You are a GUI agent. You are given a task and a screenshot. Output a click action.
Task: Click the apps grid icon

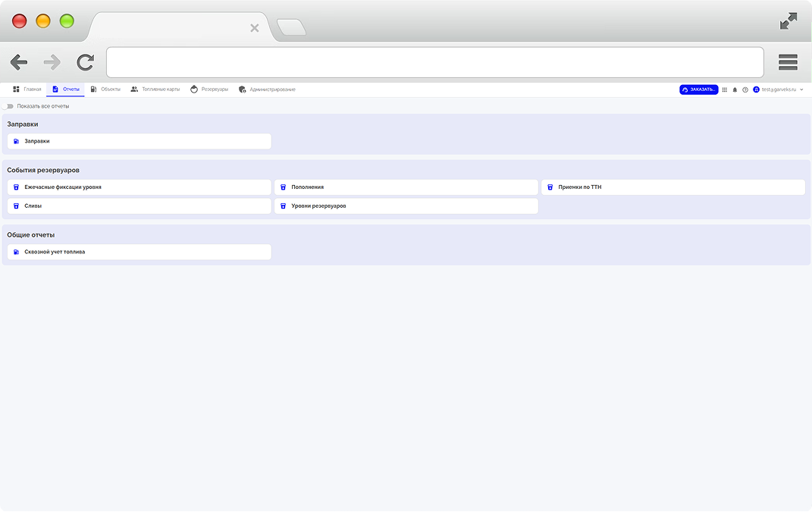pos(724,90)
